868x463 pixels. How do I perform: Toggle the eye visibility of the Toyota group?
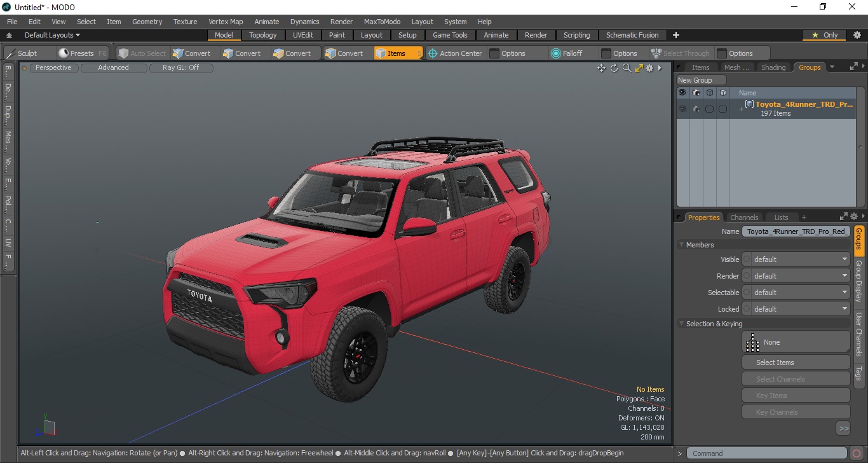tap(682, 109)
